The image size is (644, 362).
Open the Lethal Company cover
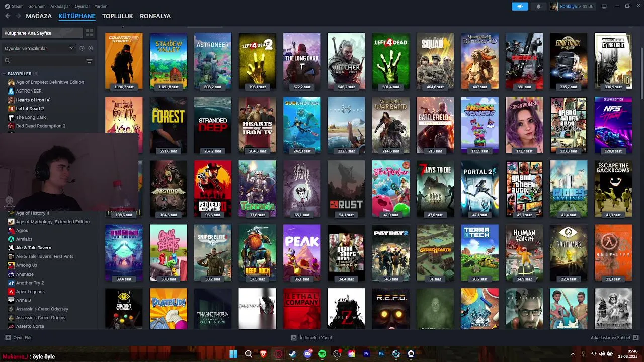coord(302,309)
